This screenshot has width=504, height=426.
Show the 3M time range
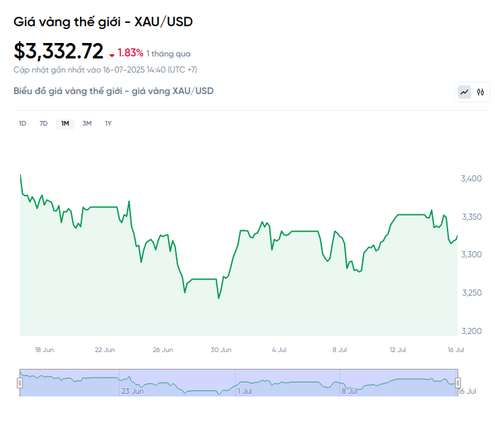tap(87, 124)
